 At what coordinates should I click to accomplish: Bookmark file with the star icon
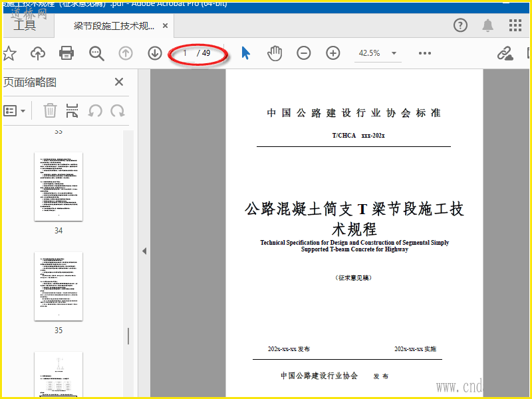click(9, 53)
